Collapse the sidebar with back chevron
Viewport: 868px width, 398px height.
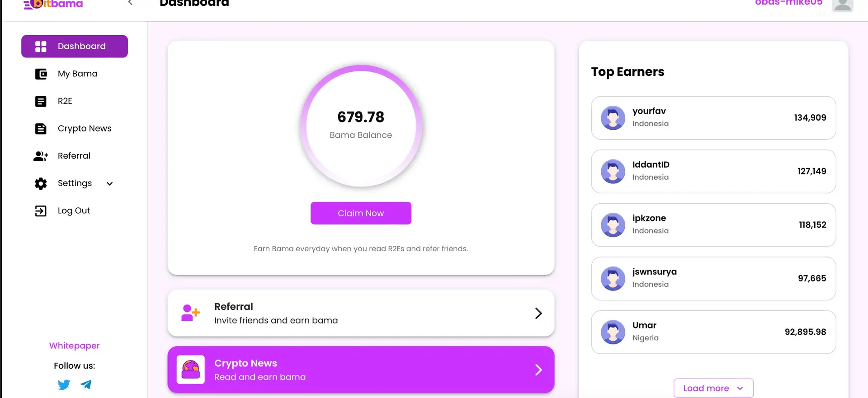pyautogui.click(x=130, y=3)
